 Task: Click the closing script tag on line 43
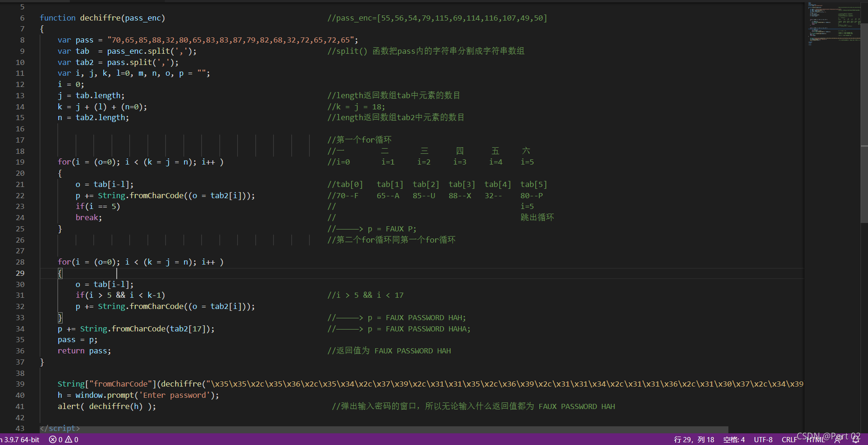pos(59,428)
